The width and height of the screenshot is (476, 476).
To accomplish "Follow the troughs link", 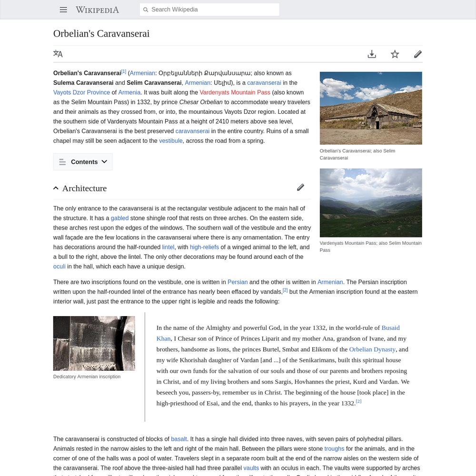I will [x=334, y=449].
